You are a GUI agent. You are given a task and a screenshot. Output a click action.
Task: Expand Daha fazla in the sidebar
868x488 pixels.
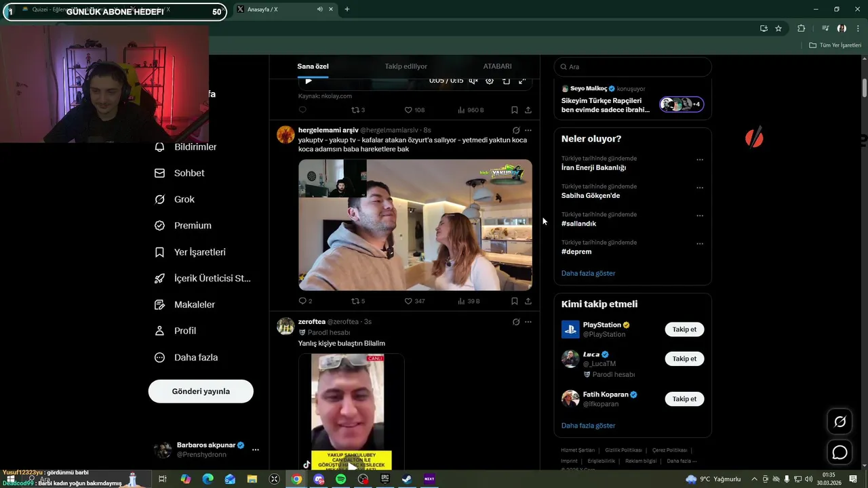point(186,357)
